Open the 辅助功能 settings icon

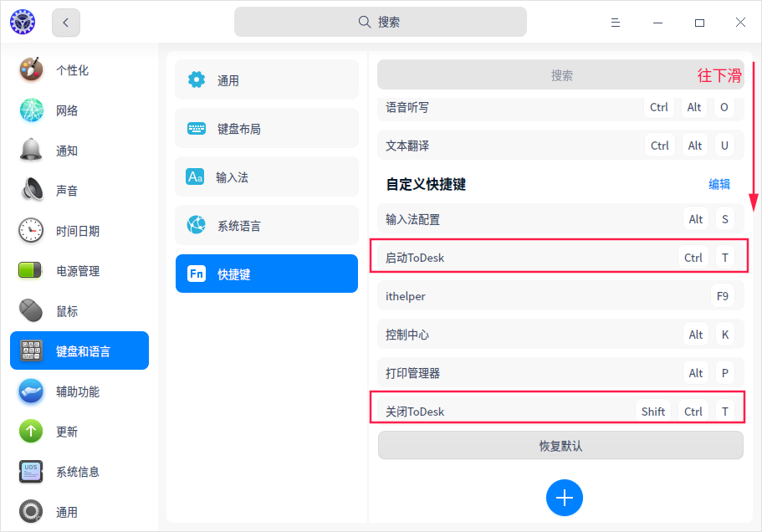pyautogui.click(x=30, y=391)
